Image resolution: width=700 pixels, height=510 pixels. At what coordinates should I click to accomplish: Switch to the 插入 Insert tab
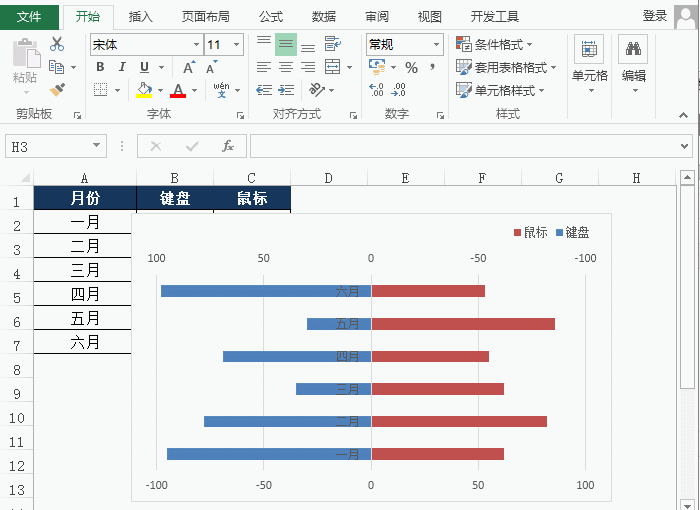click(x=141, y=17)
